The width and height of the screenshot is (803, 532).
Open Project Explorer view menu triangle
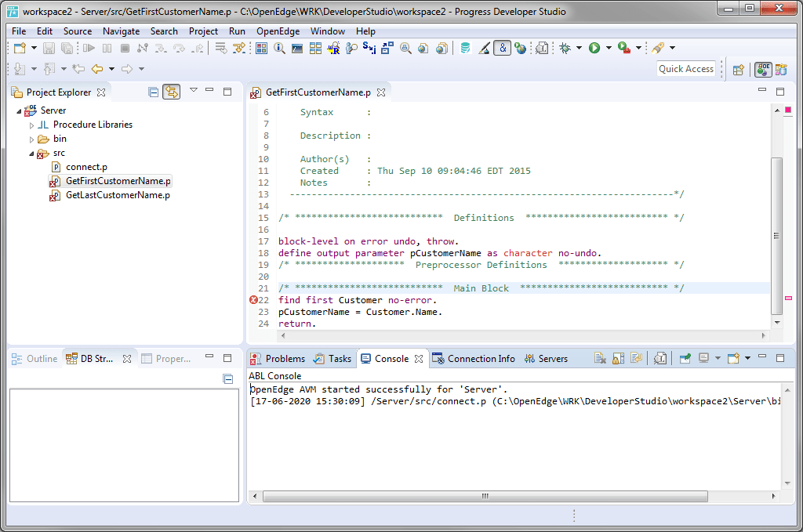point(194,90)
